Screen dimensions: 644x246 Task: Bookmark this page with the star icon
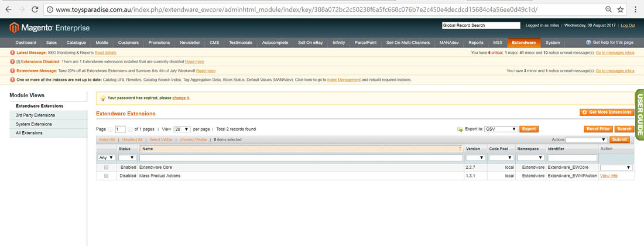pyautogui.click(x=621, y=9)
